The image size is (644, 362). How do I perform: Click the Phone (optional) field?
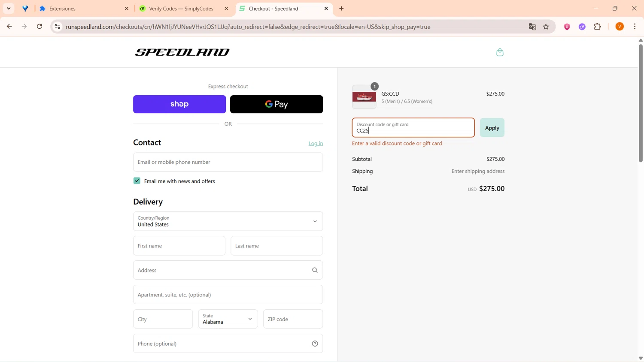(228, 344)
